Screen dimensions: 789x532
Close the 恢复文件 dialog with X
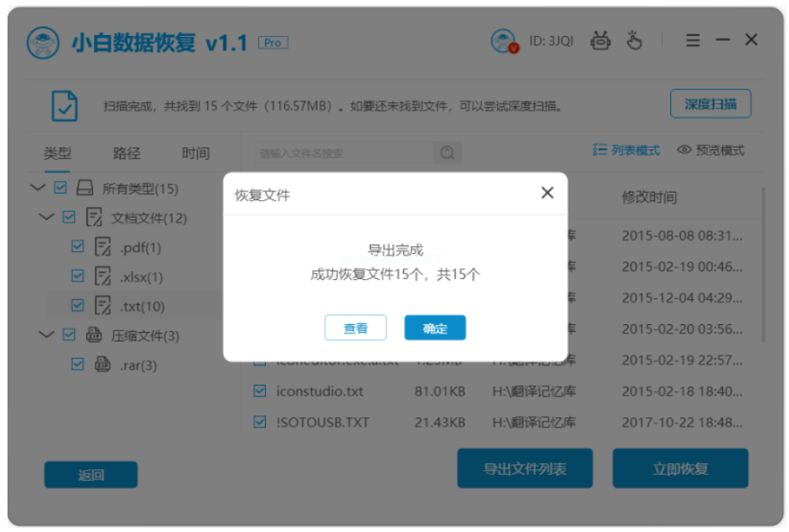[548, 194]
